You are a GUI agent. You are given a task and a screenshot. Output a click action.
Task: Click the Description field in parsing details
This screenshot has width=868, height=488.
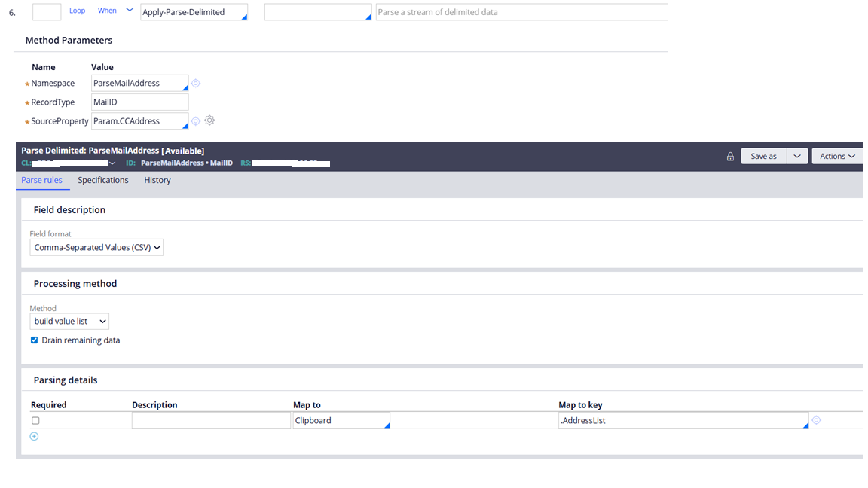coord(211,421)
